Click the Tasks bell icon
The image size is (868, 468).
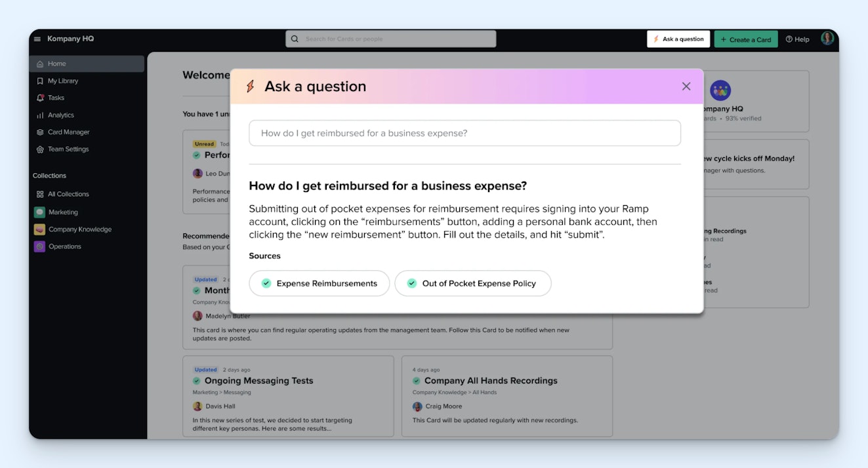(x=40, y=98)
